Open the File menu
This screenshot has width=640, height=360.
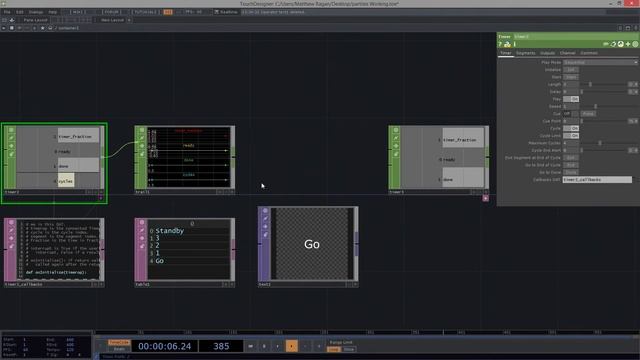click(7, 12)
